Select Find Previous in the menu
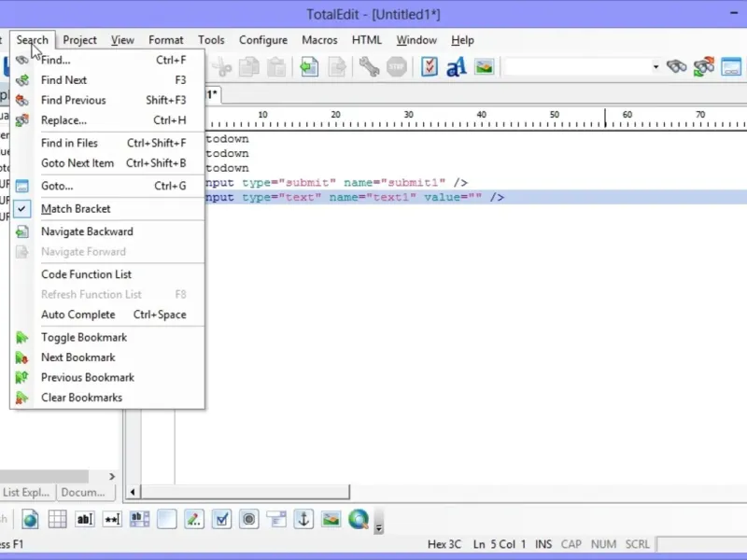The width and height of the screenshot is (747, 560). pos(107,100)
